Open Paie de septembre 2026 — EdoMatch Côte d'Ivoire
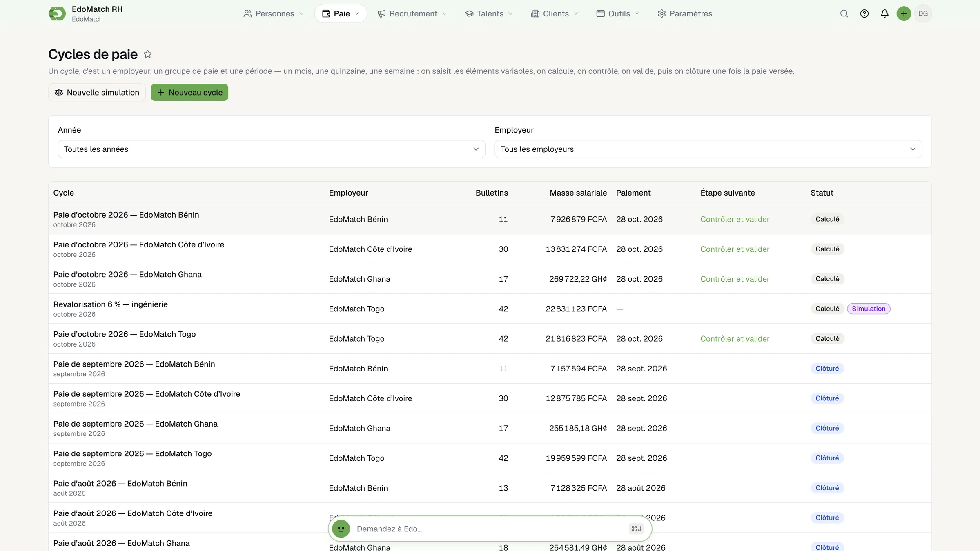The height and width of the screenshot is (551, 980). click(x=147, y=394)
